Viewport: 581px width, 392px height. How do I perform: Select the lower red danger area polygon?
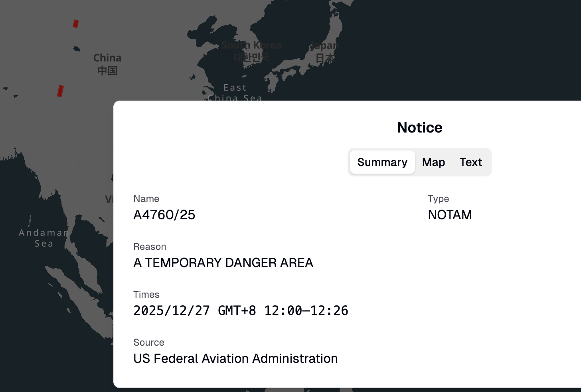click(x=60, y=91)
